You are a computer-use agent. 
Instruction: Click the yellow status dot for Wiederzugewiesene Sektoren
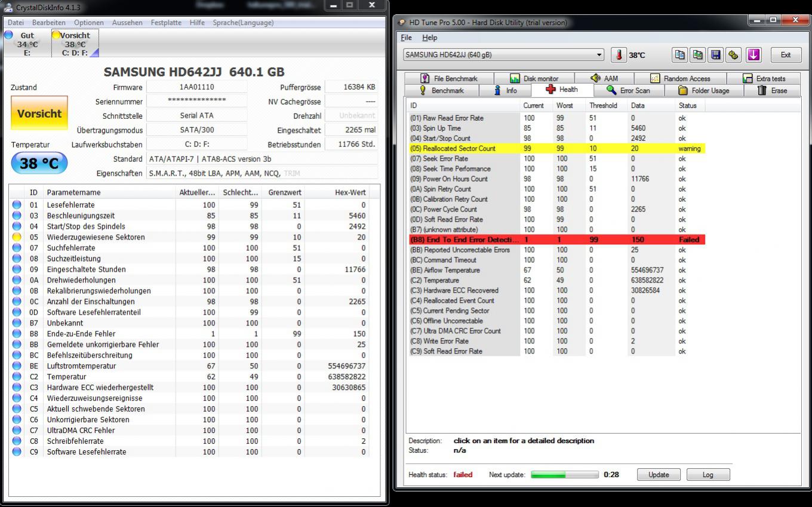coord(17,237)
